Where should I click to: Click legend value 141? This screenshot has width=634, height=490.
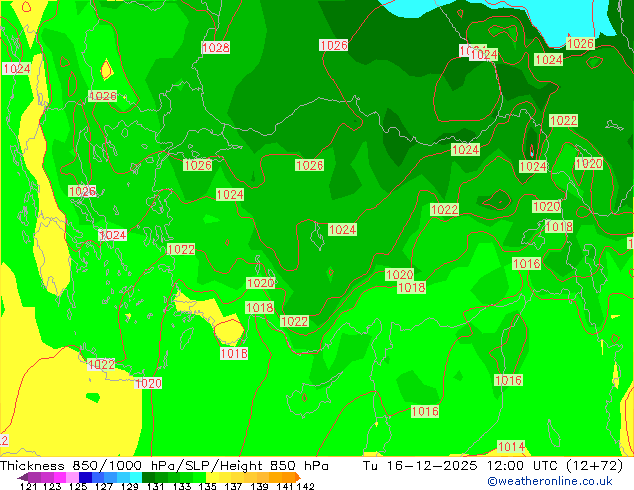click(x=285, y=486)
